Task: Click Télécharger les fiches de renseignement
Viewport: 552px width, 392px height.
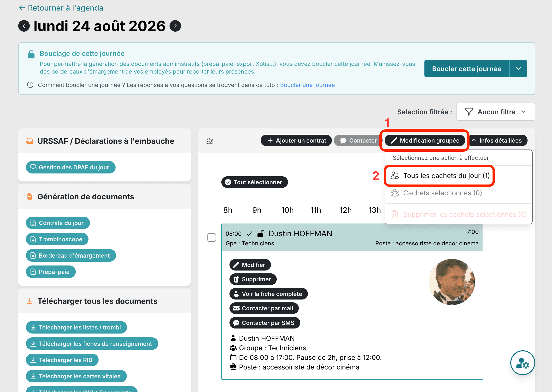Action: click(92, 344)
